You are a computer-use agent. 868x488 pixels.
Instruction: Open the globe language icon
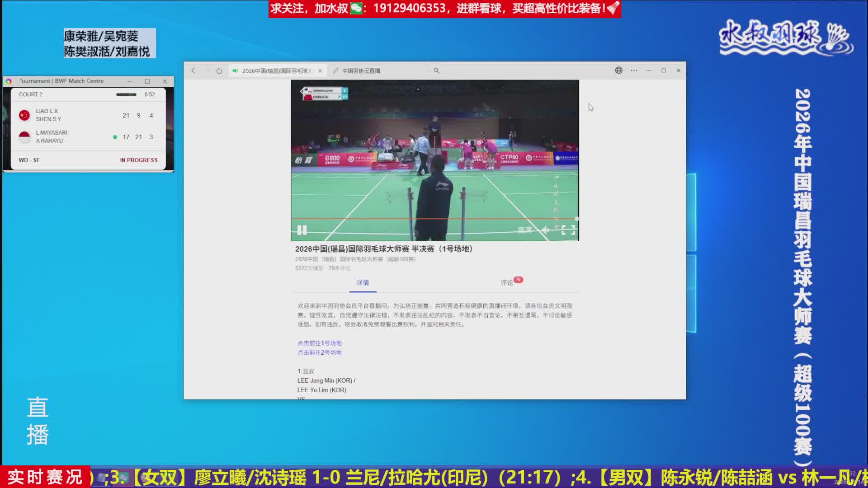(x=618, y=70)
